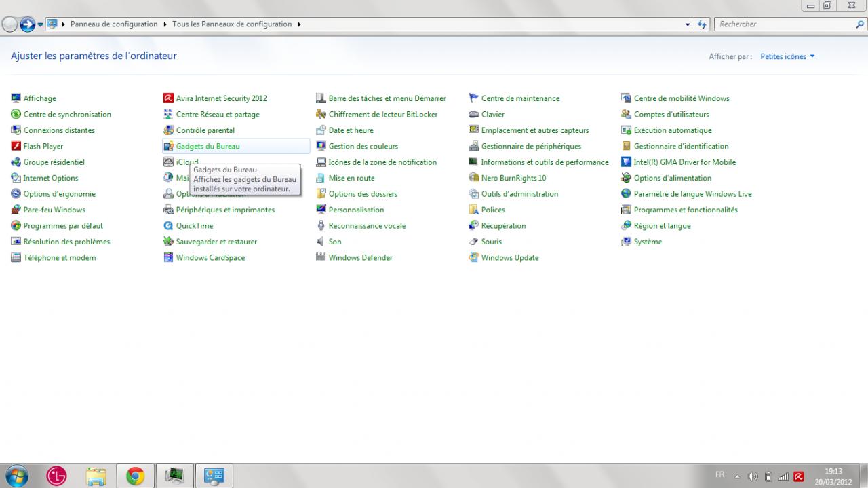Launch Google Chrome from the taskbar

tap(135, 476)
